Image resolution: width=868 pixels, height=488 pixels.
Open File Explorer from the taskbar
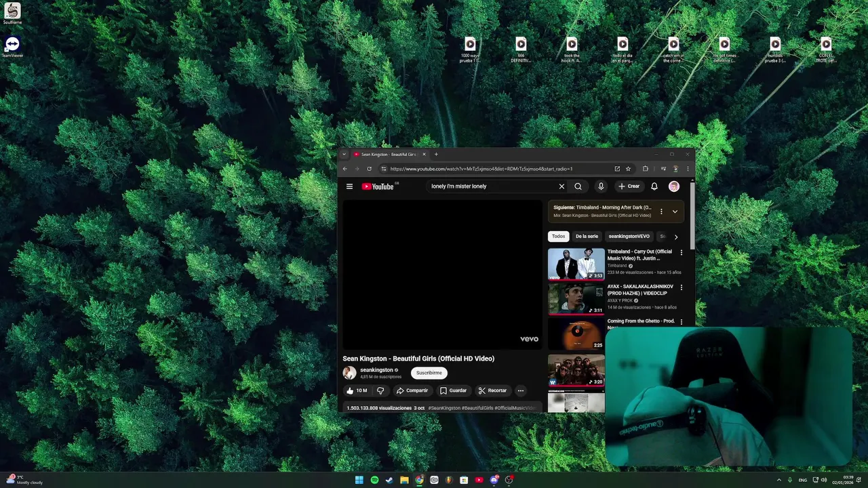404,480
